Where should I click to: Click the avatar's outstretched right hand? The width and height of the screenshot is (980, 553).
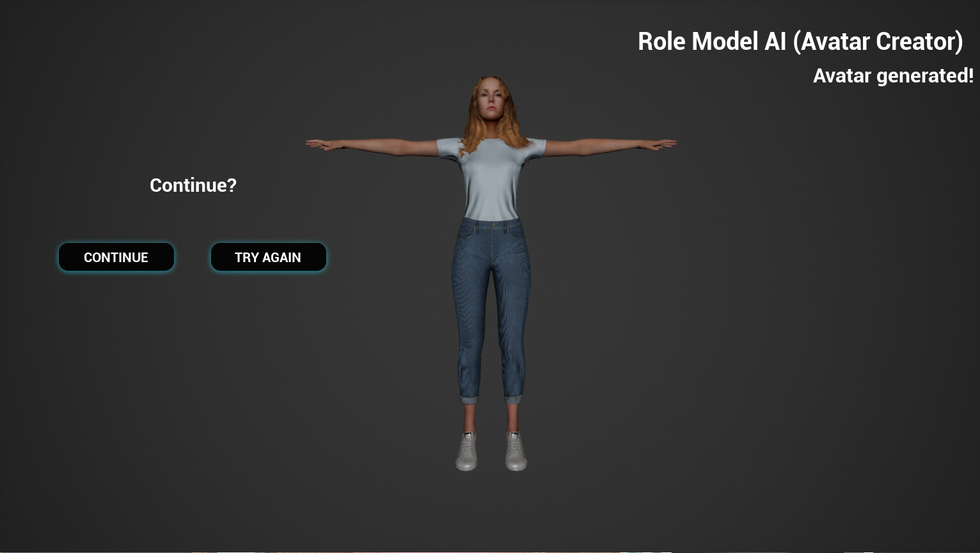pyautogui.click(x=317, y=143)
